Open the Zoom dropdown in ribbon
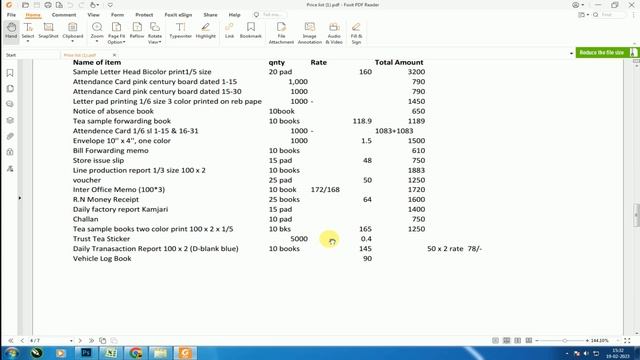 click(x=97, y=32)
